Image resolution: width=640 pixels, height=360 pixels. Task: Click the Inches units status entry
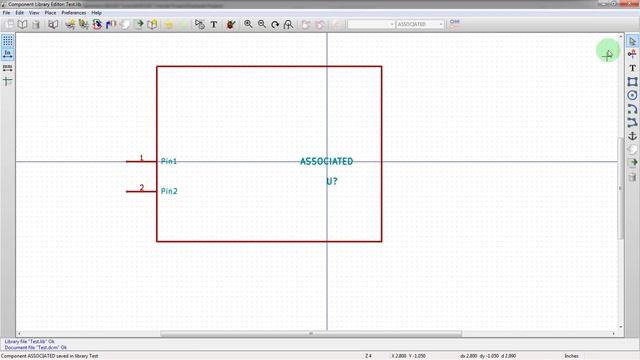pyautogui.click(x=571, y=356)
